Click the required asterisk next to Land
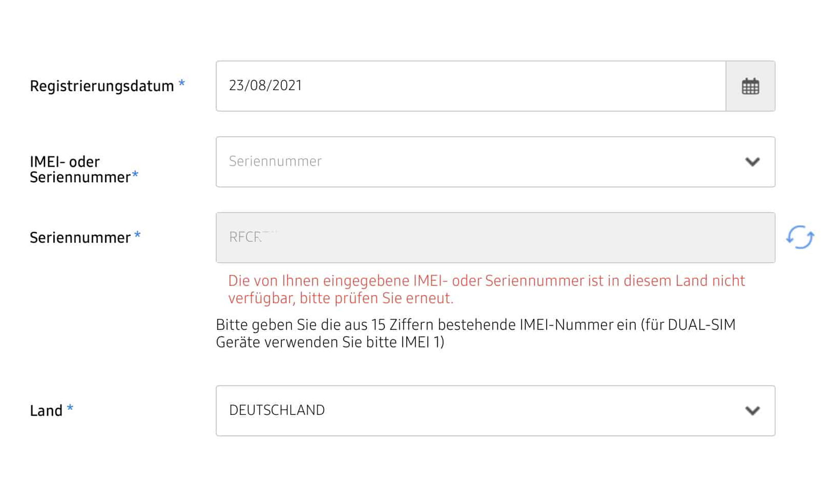This screenshot has width=829, height=504. [70, 408]
